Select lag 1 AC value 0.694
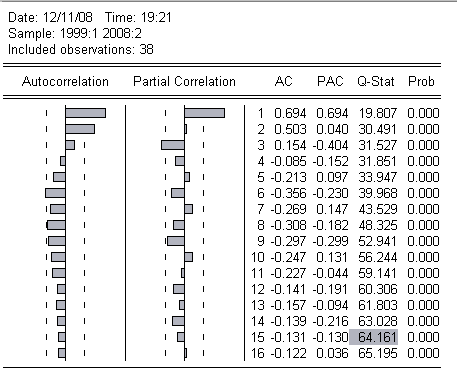This screenshot has width=457, height=369. (x=290, y=113)
